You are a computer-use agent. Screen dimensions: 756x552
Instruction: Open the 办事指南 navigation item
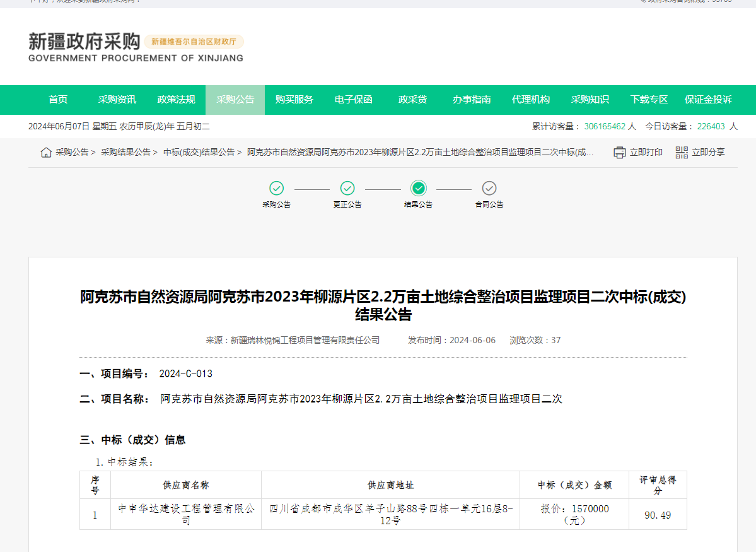coord(472,100)
